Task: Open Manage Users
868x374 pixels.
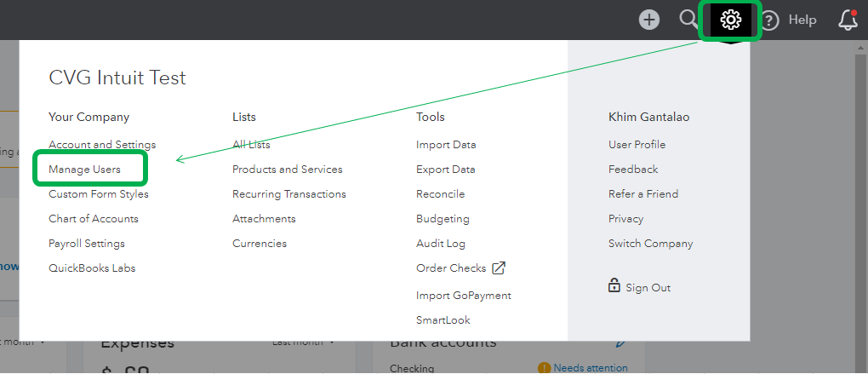Action: [x=84, y=170]
